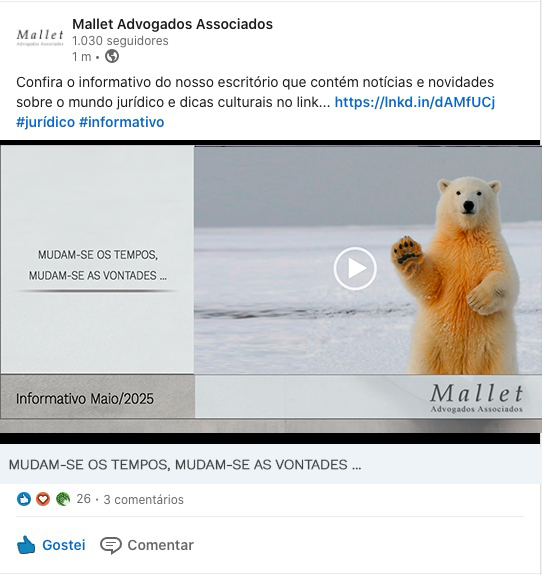Click the Mallet logo in video banner
The image size is (542, 575).
[x=476, y=398]
